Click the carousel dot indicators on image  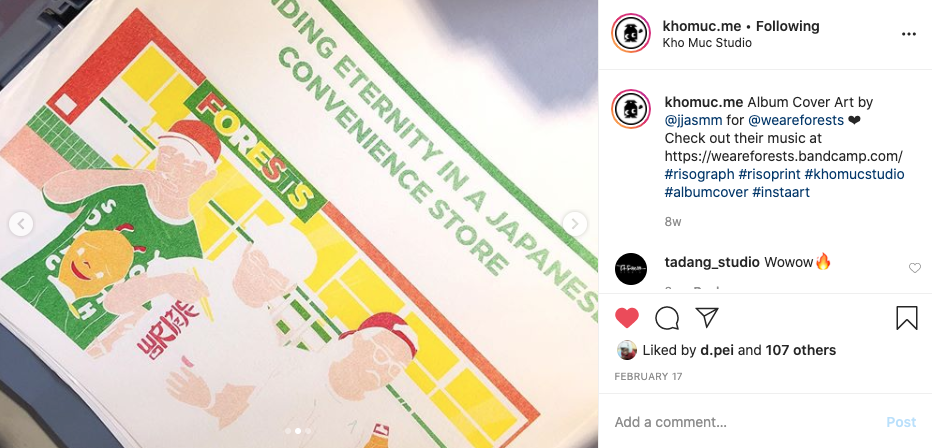pyautogui.click(x=298, y=430)
